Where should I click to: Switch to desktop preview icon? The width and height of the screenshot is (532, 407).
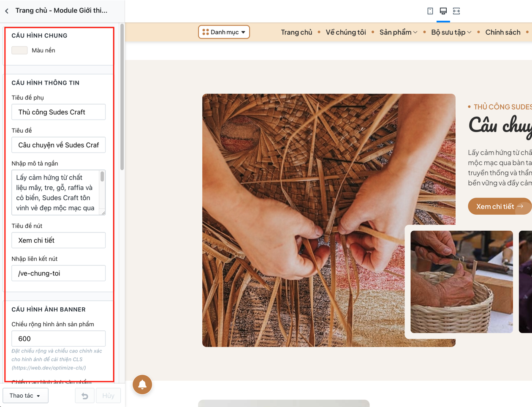[x=443, y=11]
